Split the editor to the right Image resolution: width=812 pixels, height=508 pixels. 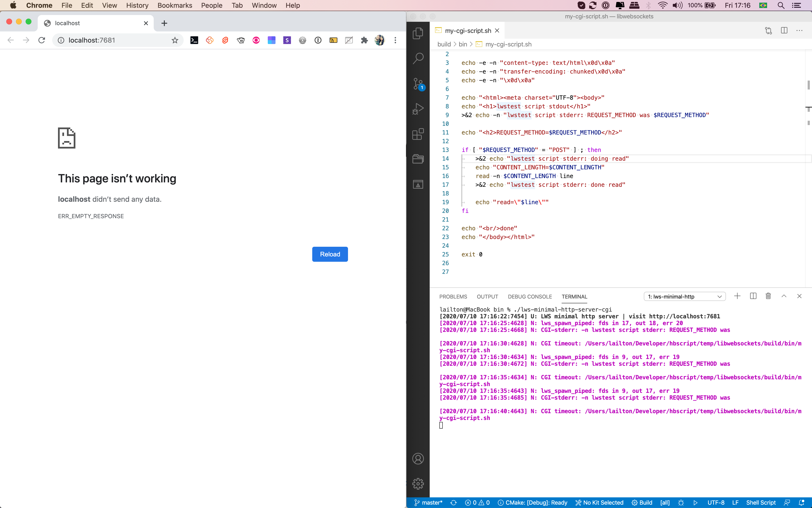tap(784, 30)
